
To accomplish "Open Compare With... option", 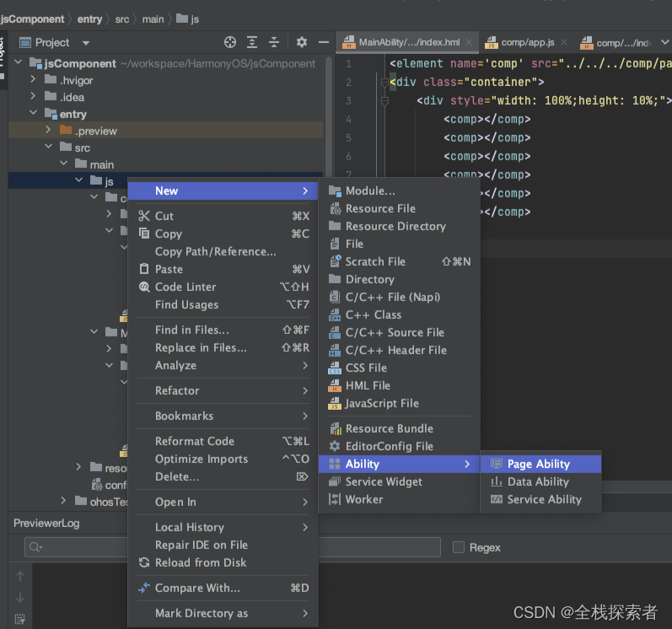I will [x=223, y=589].
